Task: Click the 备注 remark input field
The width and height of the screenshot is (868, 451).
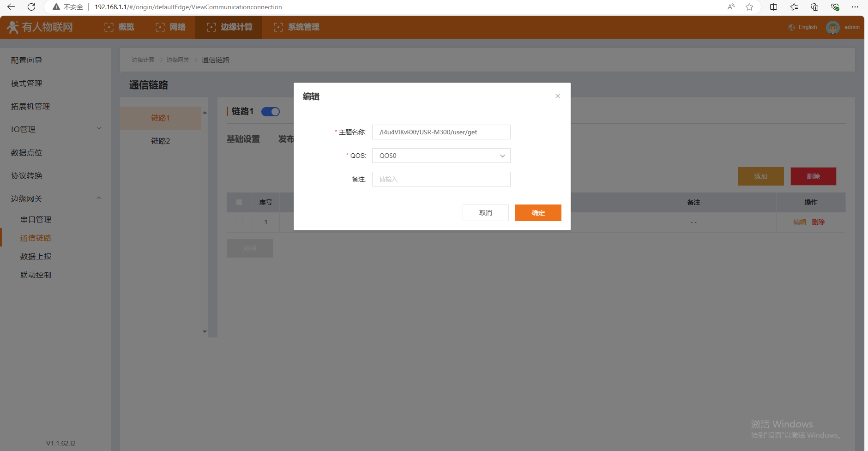Action: (441, 179)
